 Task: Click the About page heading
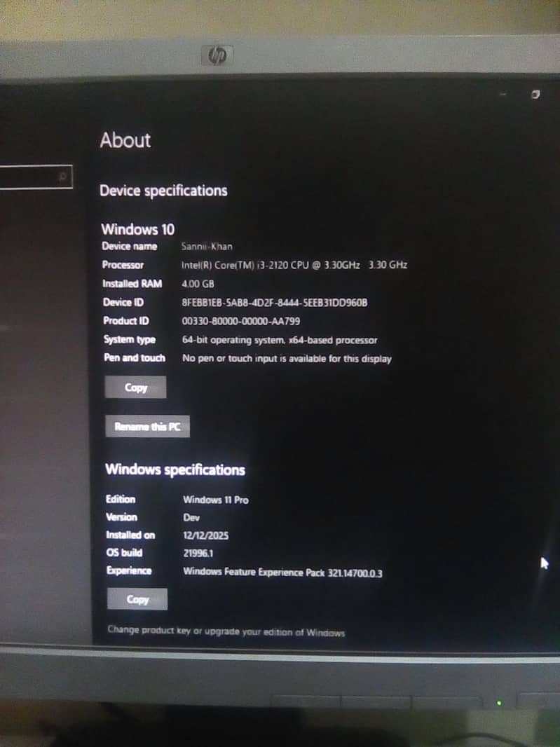pyautogui.click(x=125, y=140)
